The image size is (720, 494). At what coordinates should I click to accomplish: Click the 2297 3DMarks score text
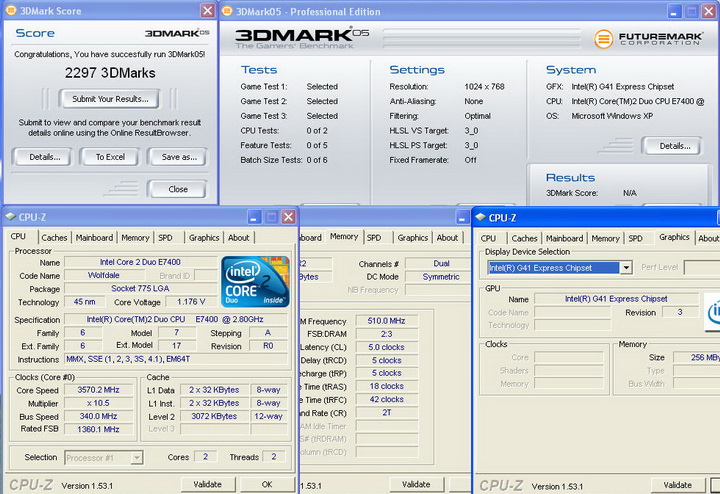click(110, 73)
